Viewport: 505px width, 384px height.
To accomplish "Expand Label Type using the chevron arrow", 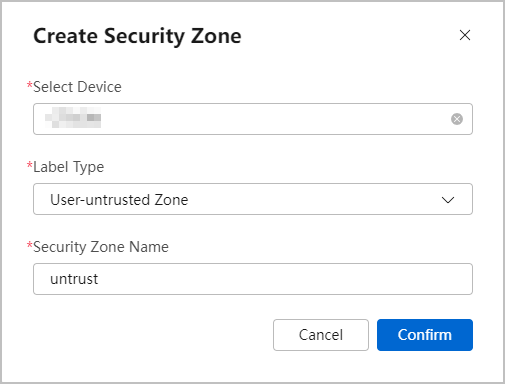I will pyautogui.click(x=448, y=200).
